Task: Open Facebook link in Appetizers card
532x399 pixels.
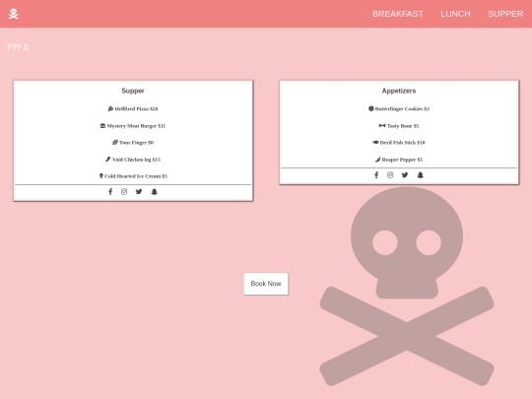Action: click(376, 175)
